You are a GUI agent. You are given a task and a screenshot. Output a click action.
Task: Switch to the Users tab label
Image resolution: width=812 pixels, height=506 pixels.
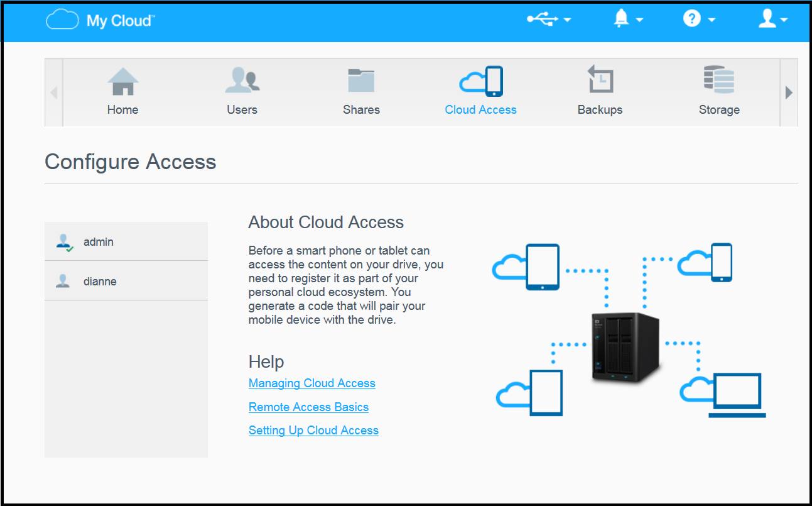click(242, 109)
